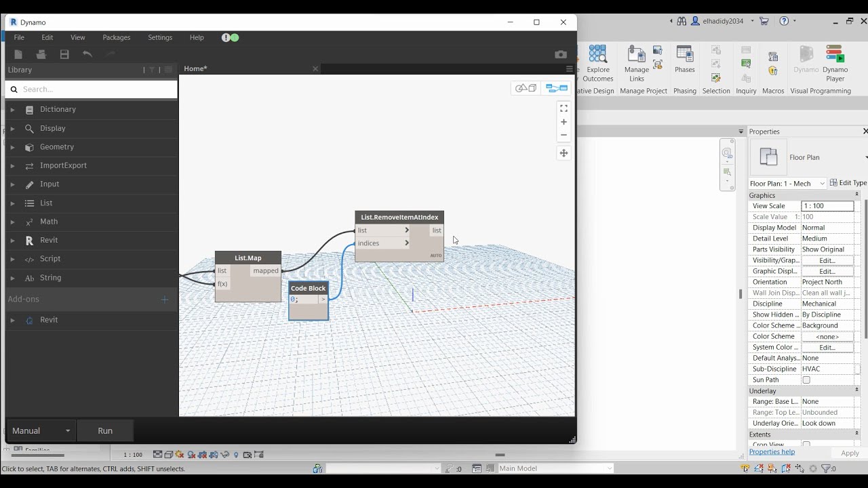Screen dimensions: 868x488
Task: Click the Color Scheme <none> button
Action: pos(827,336)
